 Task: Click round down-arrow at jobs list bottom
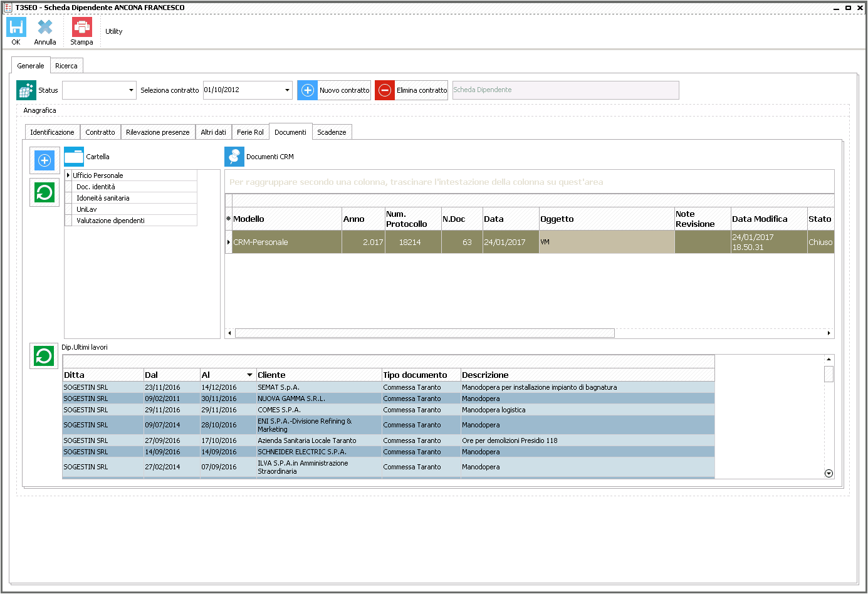click(x=829, y=473)
